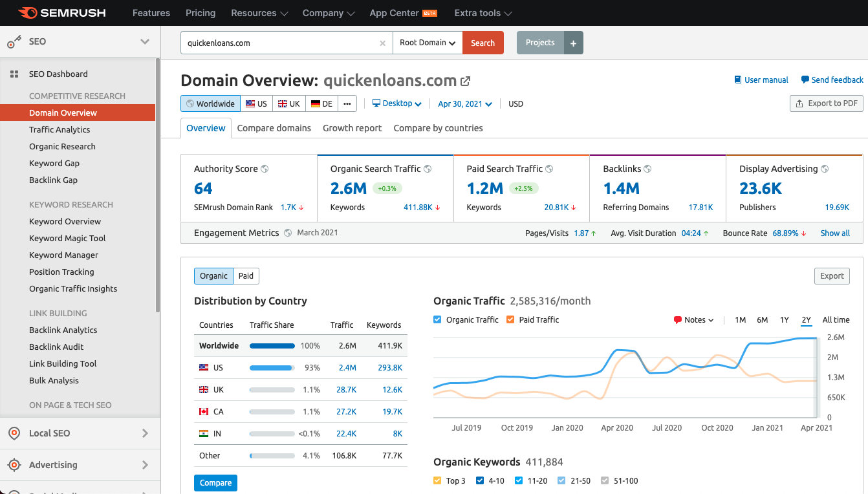Click the Send feedback chat icon
868x494 pixels.
coord(805,80)
